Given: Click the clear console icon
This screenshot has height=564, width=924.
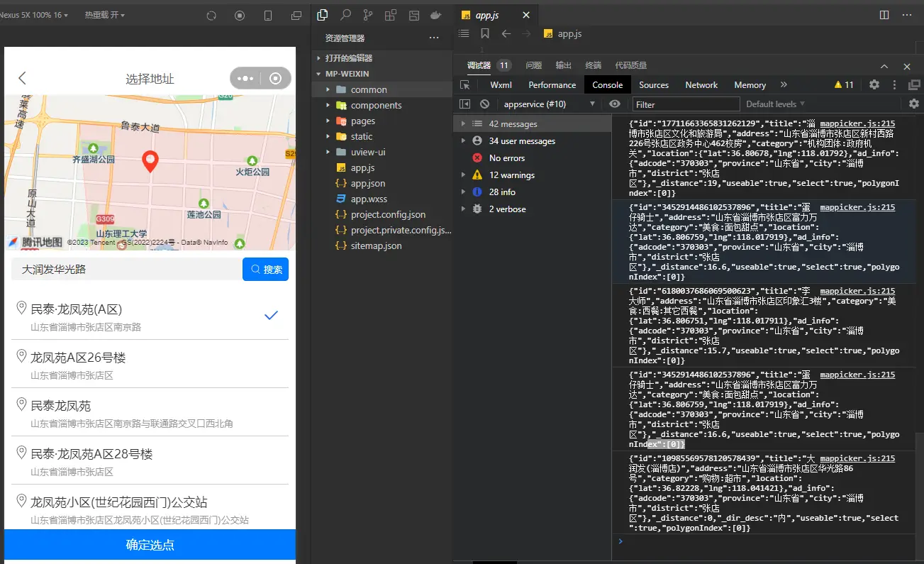Looking at the screenshot, I should [x=484, y=104].
